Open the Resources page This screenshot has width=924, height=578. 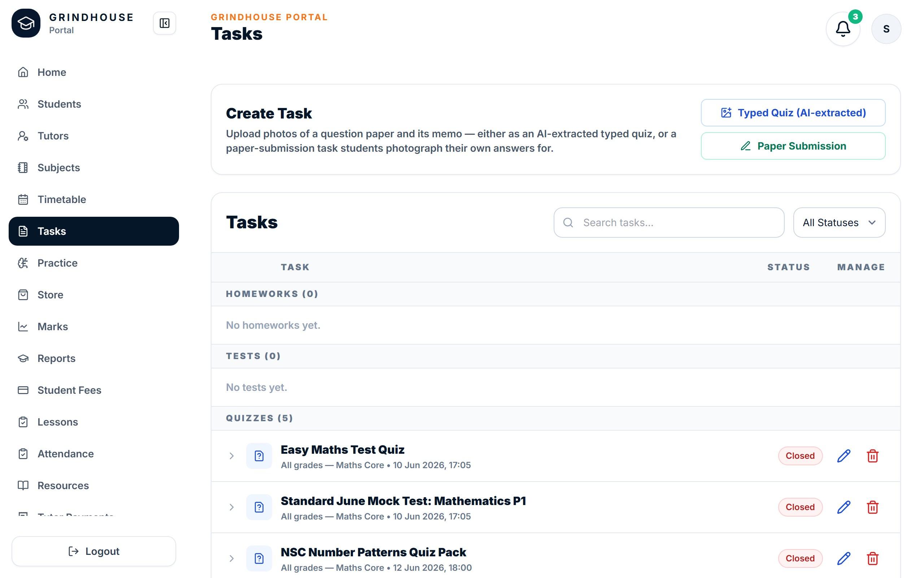pyautogui.click(x=93, y=486)
